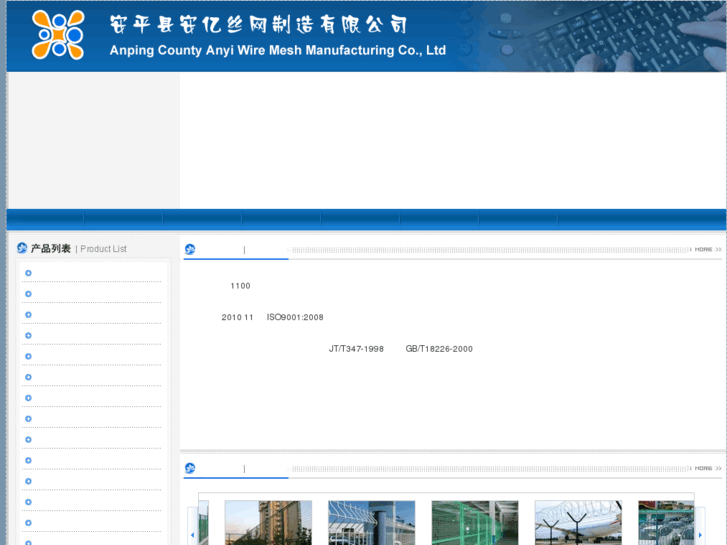Screen dimensions: 727x545
Task: Click the Anping County Anyi Wire Mesh title
Action: tap(277, 50)
